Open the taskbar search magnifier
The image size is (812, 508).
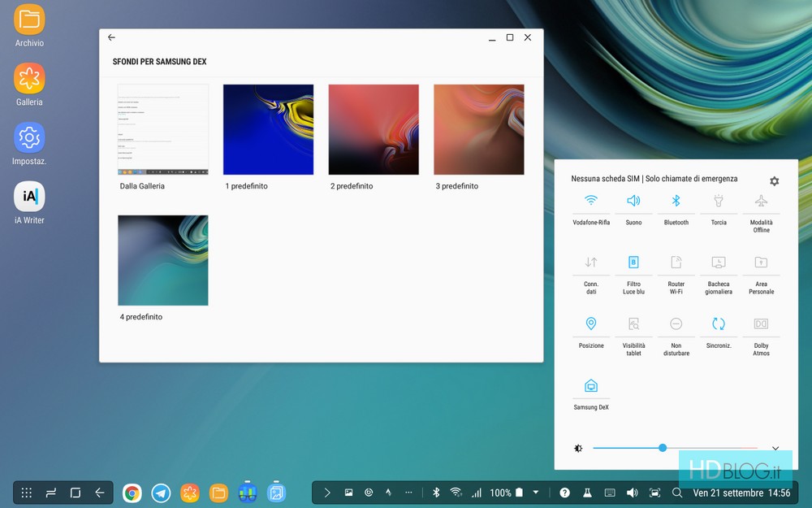point(677,493)
